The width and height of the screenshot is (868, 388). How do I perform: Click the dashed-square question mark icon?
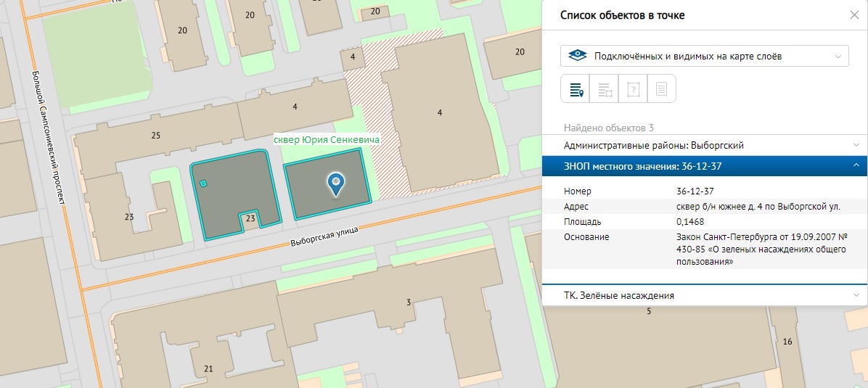point(633,90)
